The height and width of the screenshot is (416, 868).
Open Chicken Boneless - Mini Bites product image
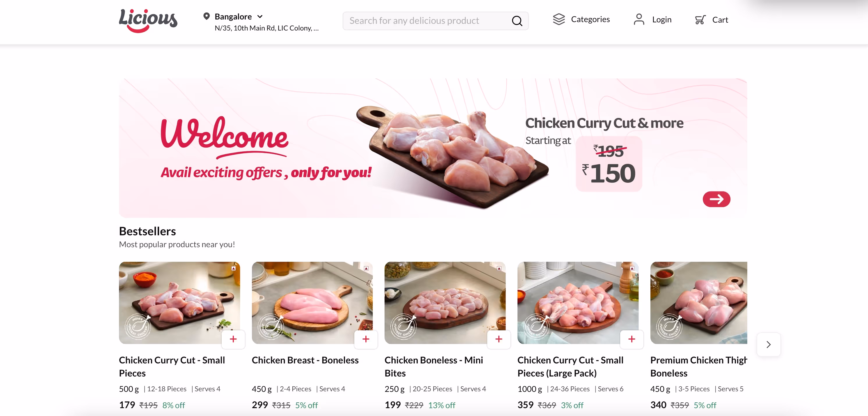[x=445, y=303]
